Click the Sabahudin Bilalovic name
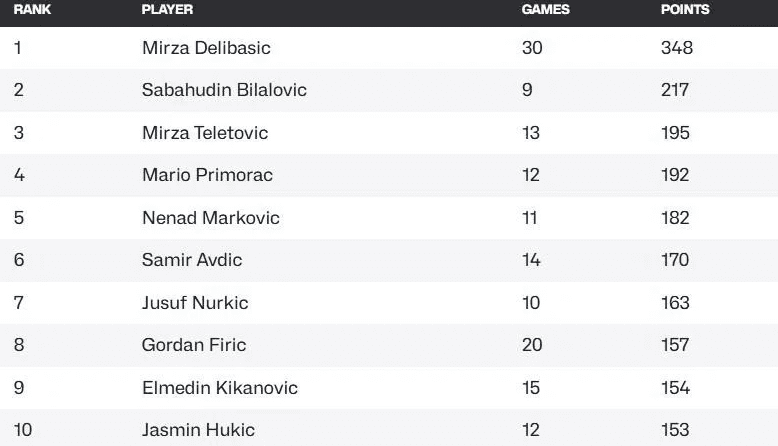This screenshot has width=778, height=446. pos(224,90)
